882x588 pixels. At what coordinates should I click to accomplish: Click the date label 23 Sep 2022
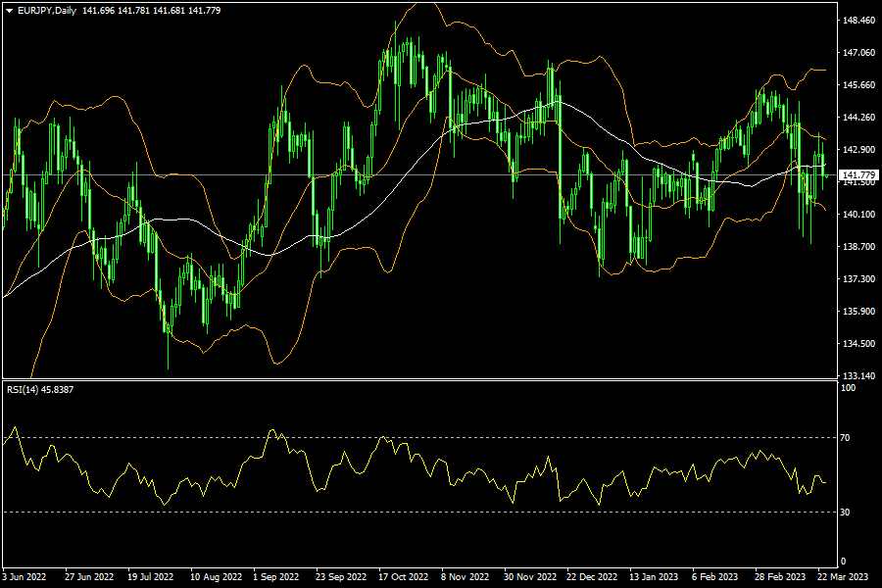340,577
